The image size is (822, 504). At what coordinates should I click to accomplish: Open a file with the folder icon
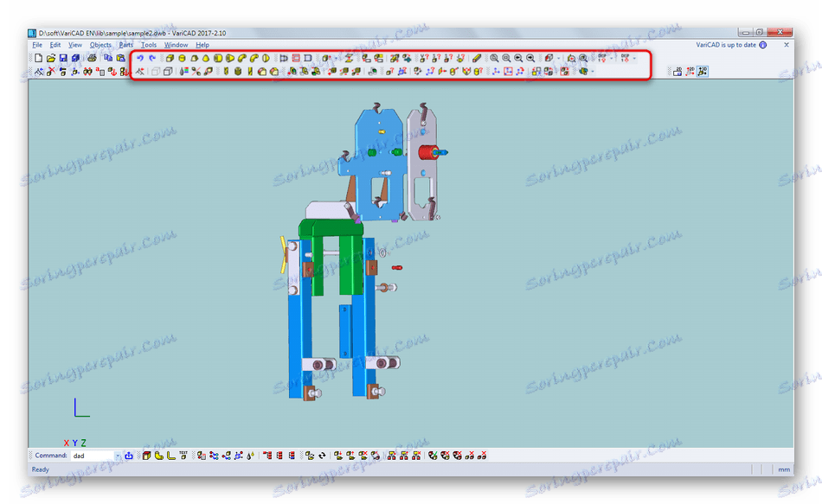pyautogui.click(x=51, y=58)
